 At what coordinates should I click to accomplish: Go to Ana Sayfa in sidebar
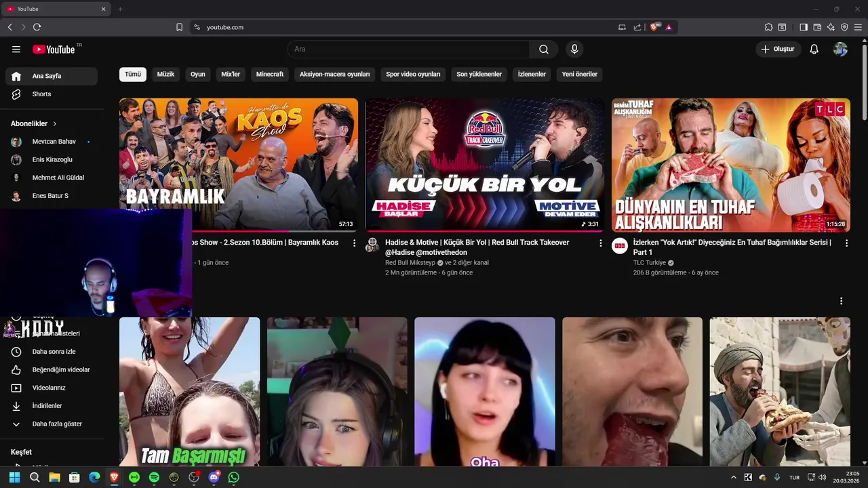click(52, 76)
